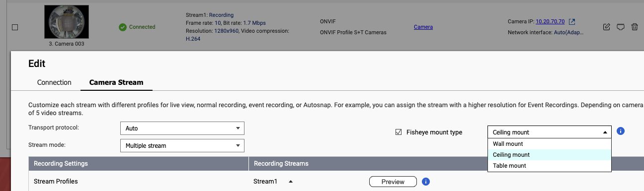Image resolution: width=644 pixels, height=191 pixels.
Task: Click the Recording Settings column header
Action: point(61,164)
